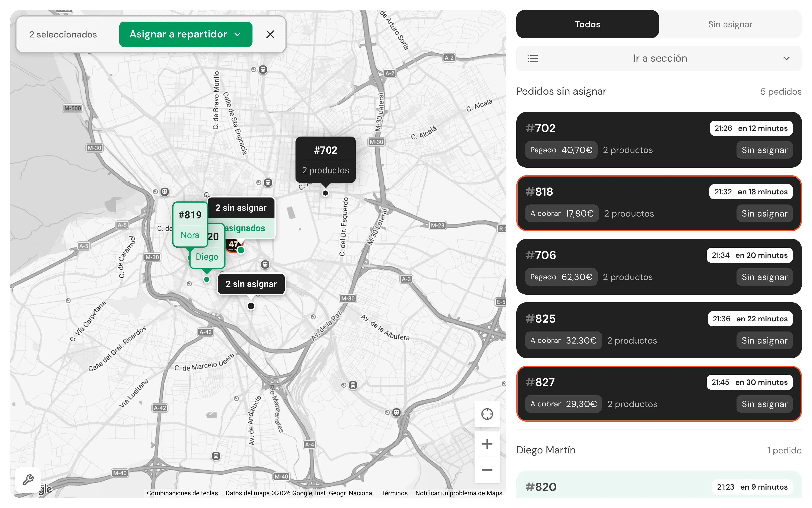Click the Diego map marker label
The height and width of the screenshot is (508, 812).
click(207, 257)
